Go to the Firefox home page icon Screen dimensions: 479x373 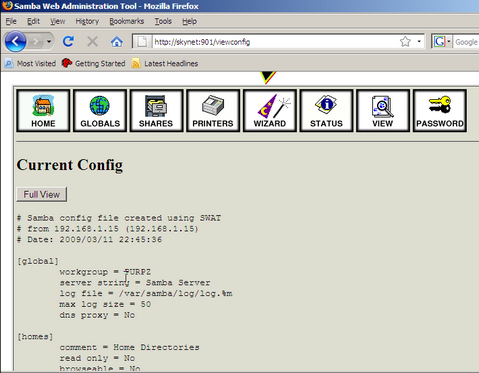pyautogui.click(x=117, y=42)
